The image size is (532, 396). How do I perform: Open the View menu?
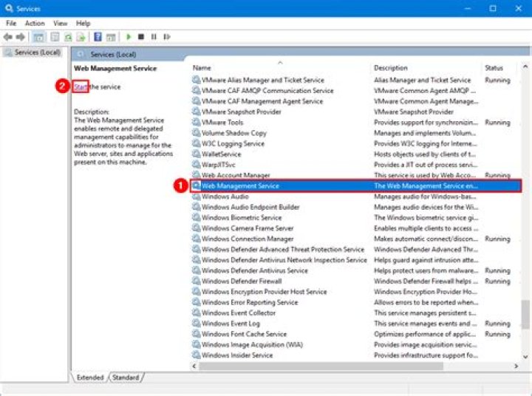click(x=60, y=23)
